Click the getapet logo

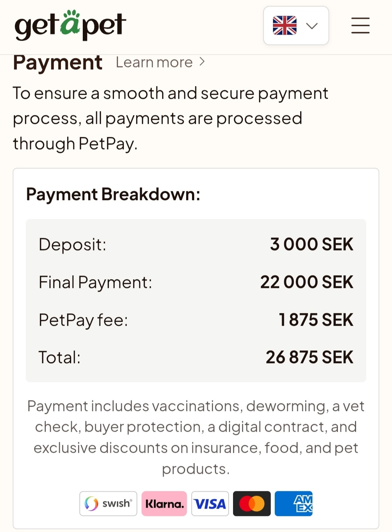pyautogui.click(x=70, y=25)
